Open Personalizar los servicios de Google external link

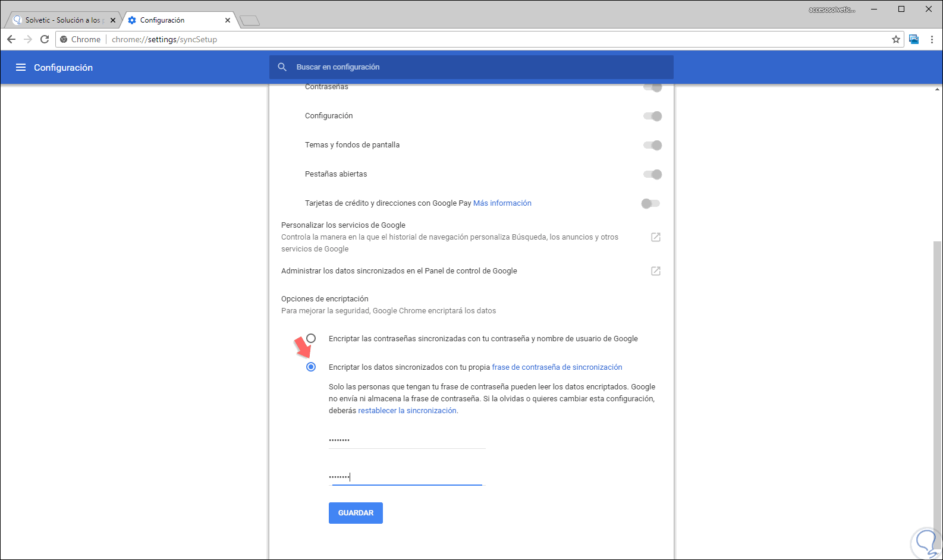coord(656,237)
